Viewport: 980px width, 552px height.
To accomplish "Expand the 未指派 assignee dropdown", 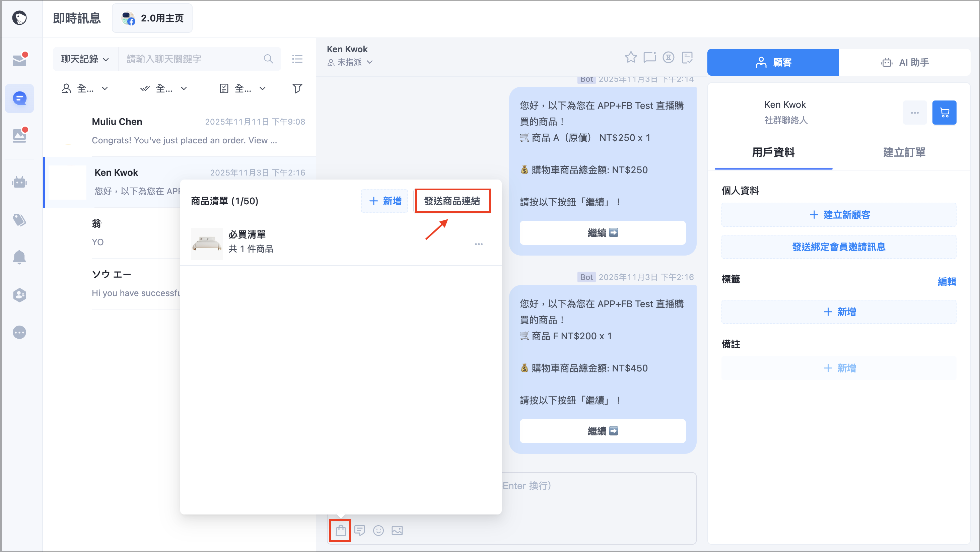I will pos(350,62).
